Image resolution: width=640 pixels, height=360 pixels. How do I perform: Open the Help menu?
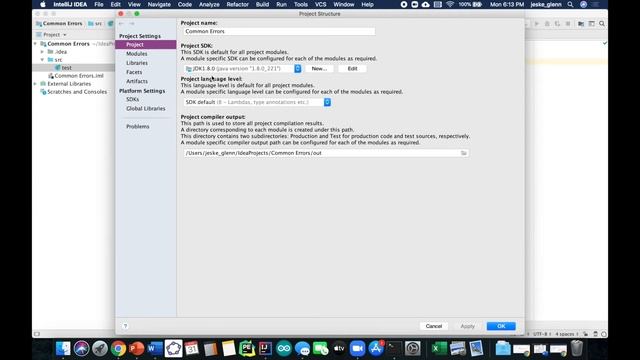tap(367, 4)
